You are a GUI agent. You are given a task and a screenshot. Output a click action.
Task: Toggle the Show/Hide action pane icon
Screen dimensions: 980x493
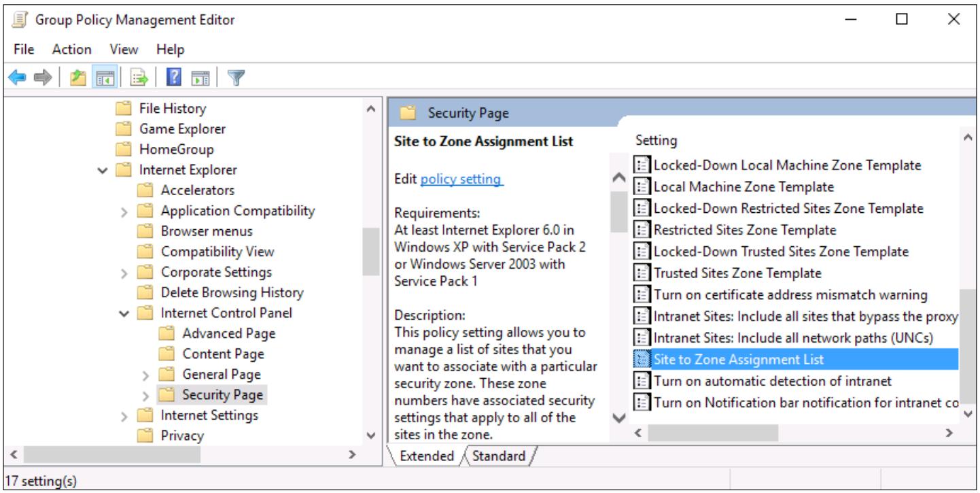tap(200, 78)
